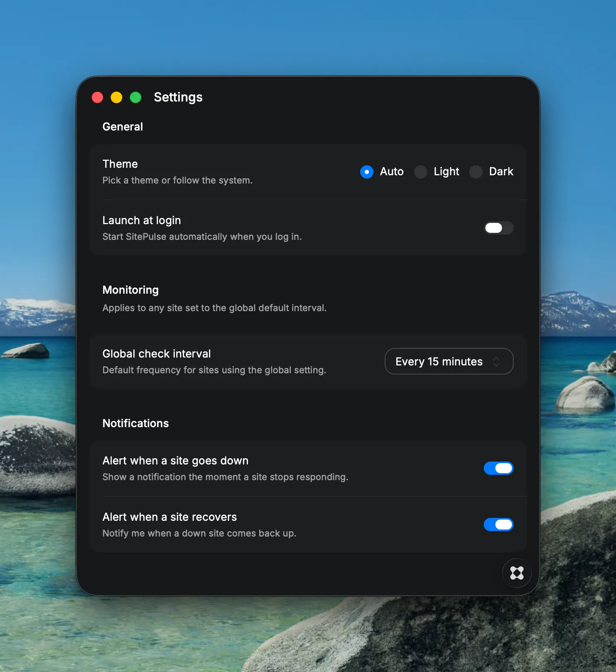Click 'Show a notification the moment a site stops responding.'
The width and height of the screenshot is (616, 672).
(x=225, y=477)
